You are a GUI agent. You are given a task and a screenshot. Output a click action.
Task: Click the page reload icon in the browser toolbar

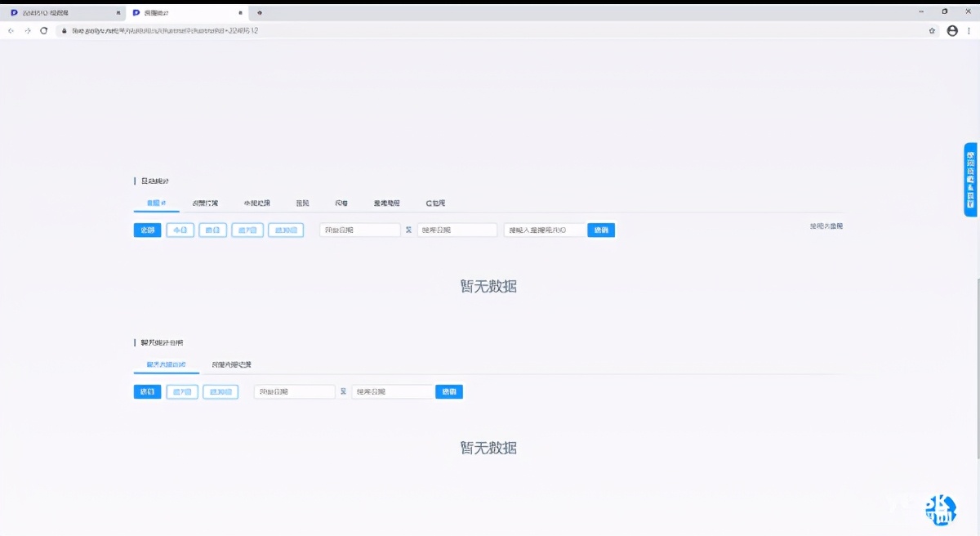(x=43, y=29)
